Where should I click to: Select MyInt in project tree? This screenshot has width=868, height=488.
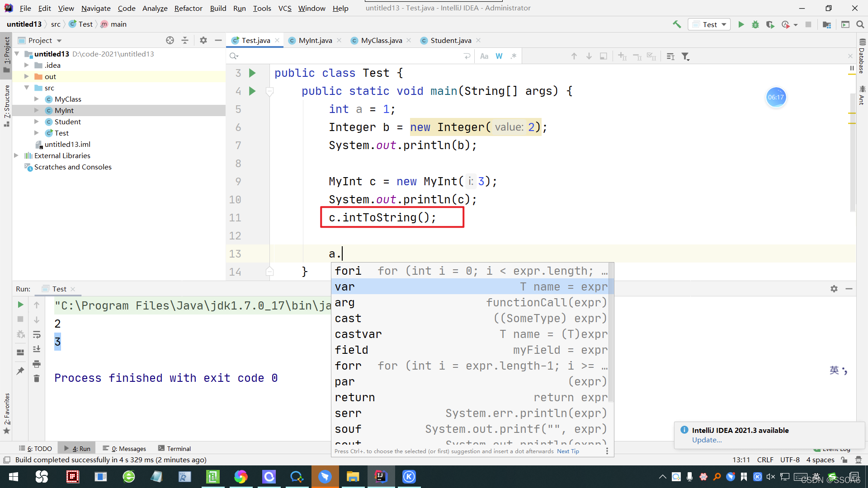click(x=64, y=110)
